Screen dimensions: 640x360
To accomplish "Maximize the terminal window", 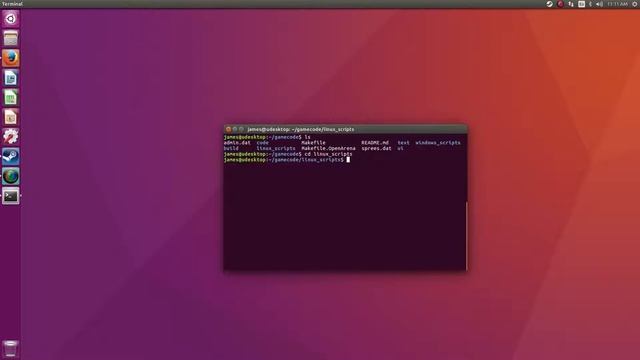I will pos(241,129).
